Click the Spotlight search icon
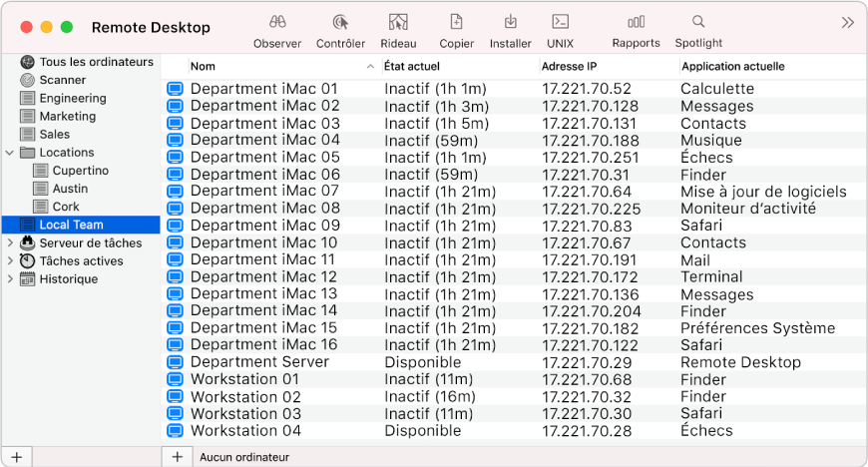This screenshot has height=467, width=868. coord(698,22)
